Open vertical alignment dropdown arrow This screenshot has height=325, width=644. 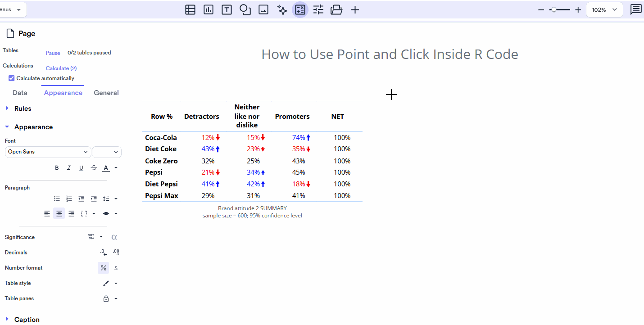coord(116,213)
